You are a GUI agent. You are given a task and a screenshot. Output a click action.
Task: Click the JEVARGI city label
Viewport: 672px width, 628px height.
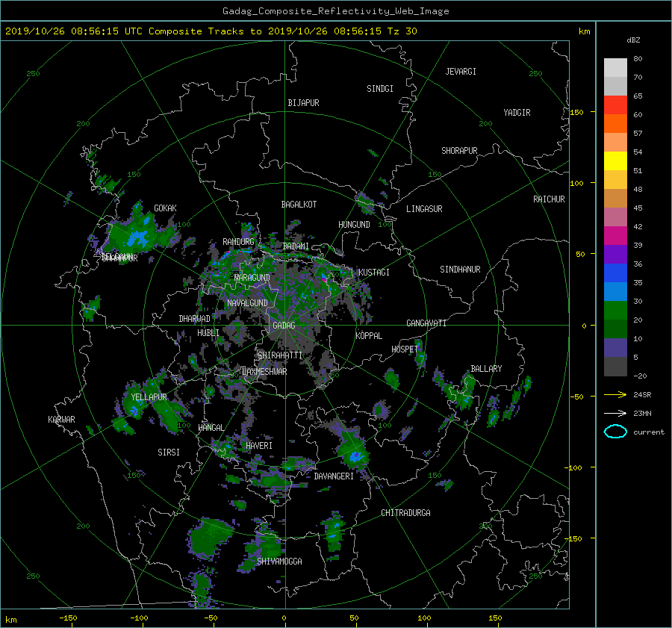[x=461, y=72]
